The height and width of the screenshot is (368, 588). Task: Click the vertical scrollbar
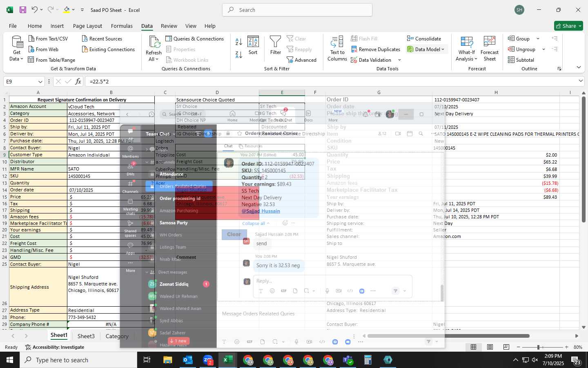tap(584, 159)
